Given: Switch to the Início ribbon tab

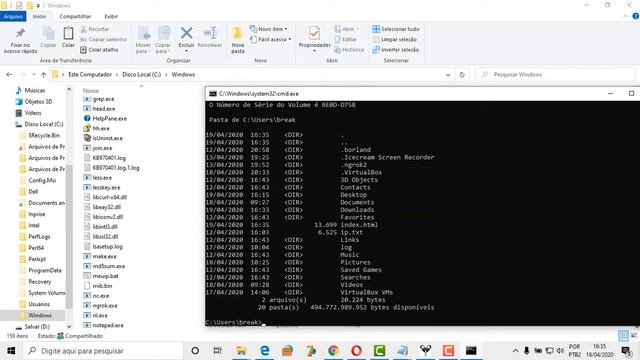Looking at the screenshot, I should pyautogui.click(x=39, y=16).
